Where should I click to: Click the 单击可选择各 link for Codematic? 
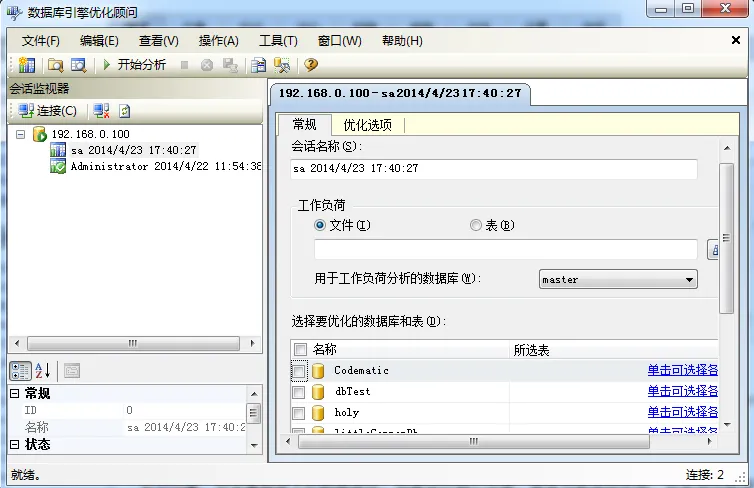pos(682,370)
